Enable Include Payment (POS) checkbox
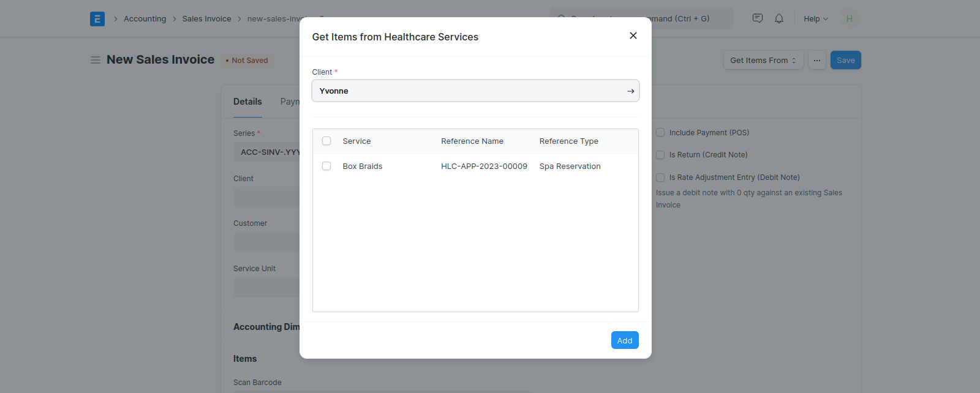The width and height of the screenshot is (980, 393). coord(660,132)
